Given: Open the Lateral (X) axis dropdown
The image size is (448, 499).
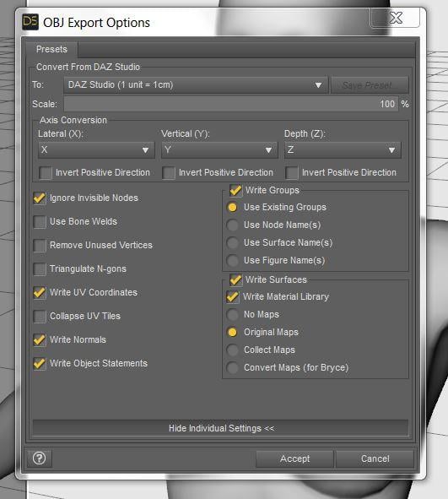Looking at the screenshot, I should [96, 150].
